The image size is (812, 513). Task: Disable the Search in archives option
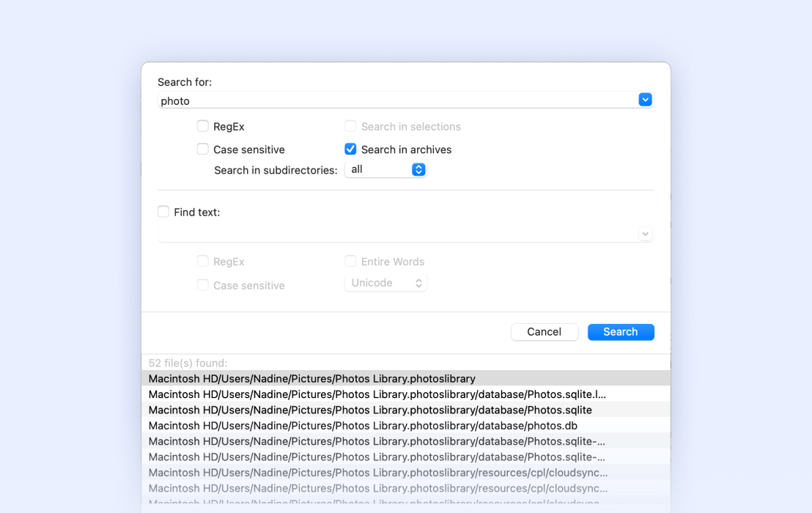pyautogui.click(x=350, y=149)
